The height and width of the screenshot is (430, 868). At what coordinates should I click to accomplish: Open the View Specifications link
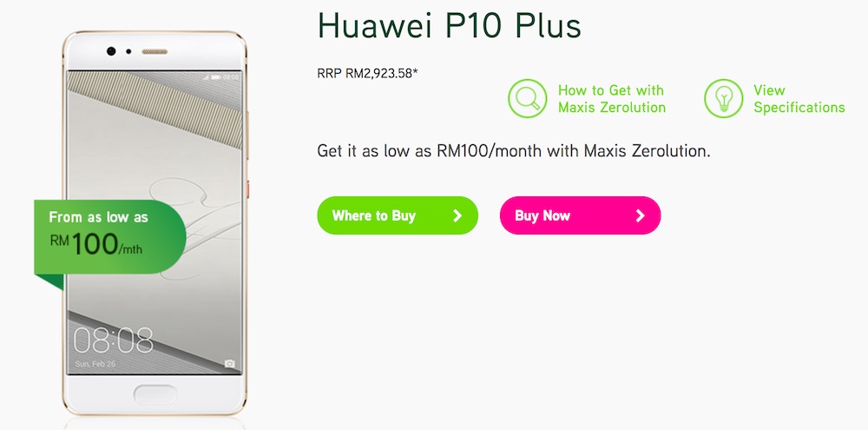tap(799, 99)
